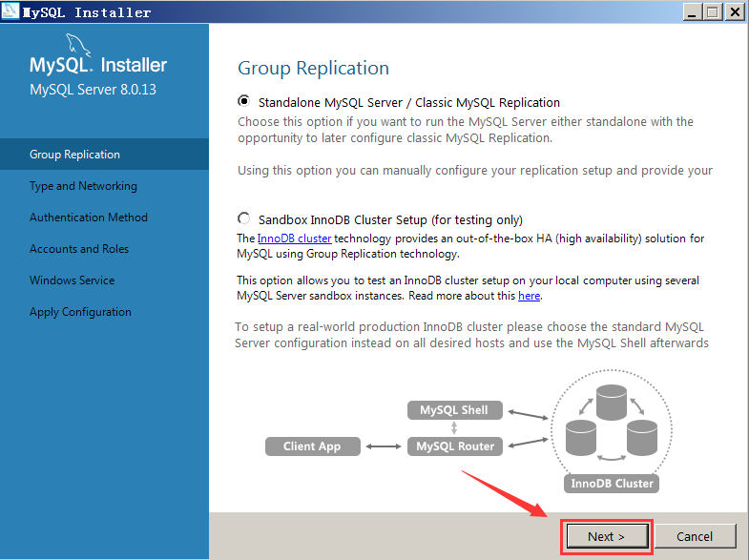
Task: Select Windows Service sidebar step
Action: [104, 280]
